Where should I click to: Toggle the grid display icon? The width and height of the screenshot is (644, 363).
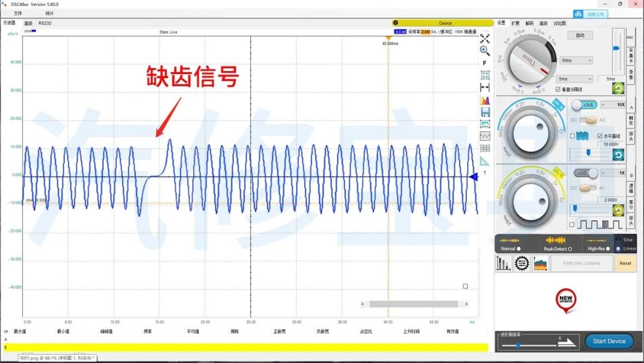pyautogui.click(x=485, y=75)
